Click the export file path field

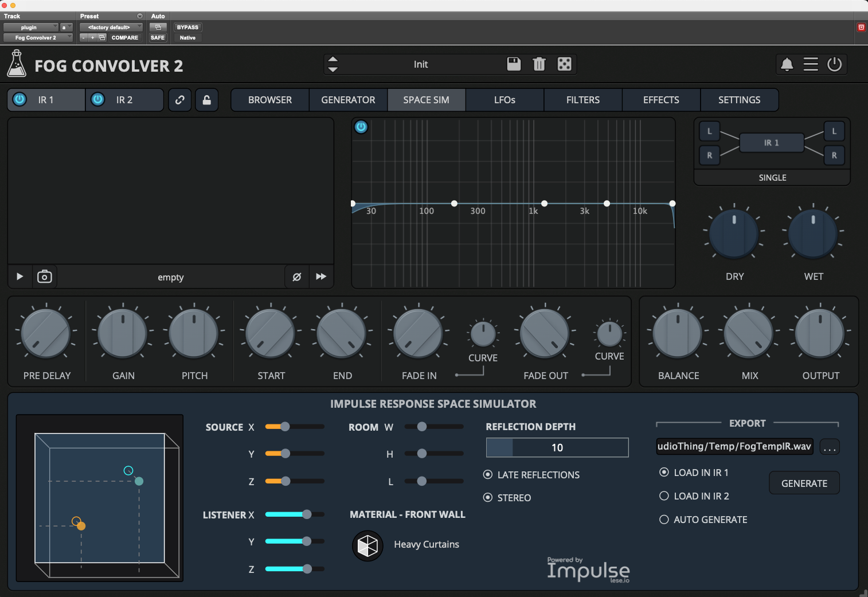click(x=734, y=447)
